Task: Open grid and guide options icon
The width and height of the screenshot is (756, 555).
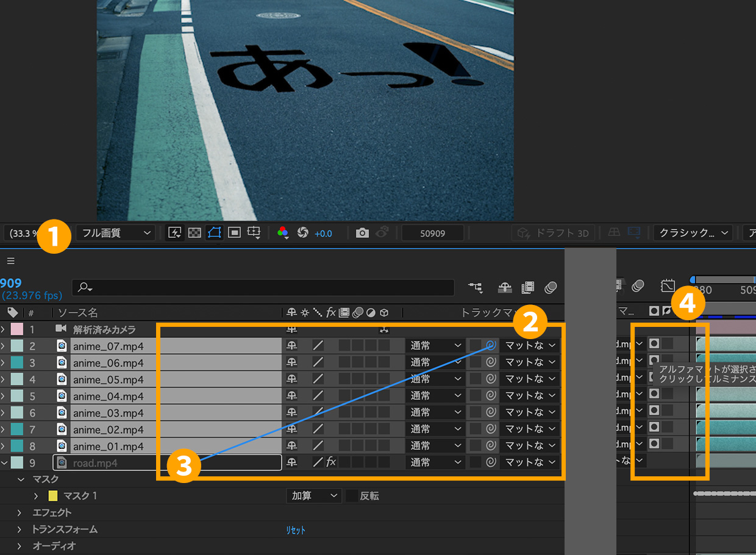Action: coord(254,233)
